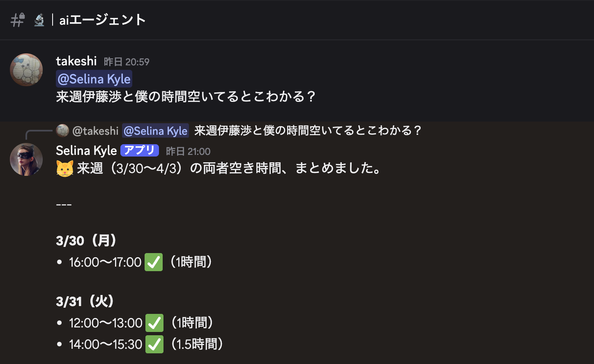Click the aiエージェント channel name

102,20
